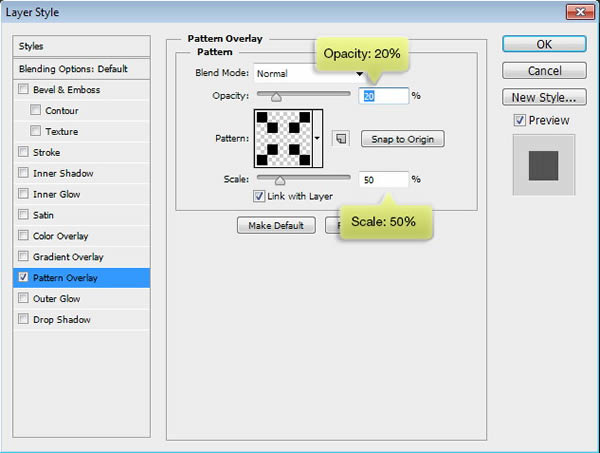Select the Stroke effect entry
Viewport: 600px width, 453px height.
(x=82, y=152)
